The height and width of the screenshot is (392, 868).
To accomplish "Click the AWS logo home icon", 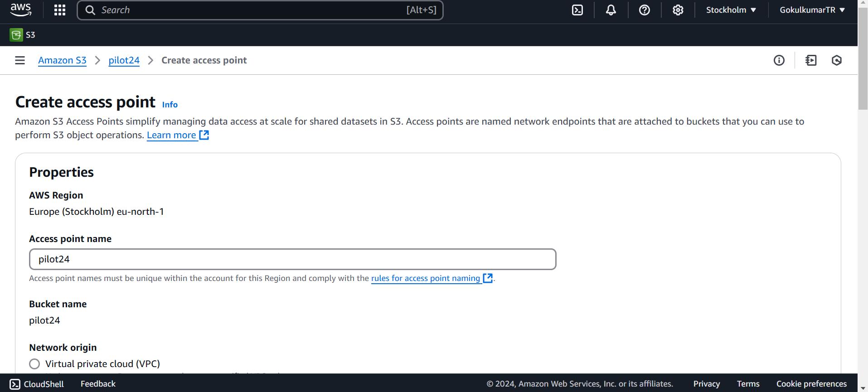I will 21,10.
